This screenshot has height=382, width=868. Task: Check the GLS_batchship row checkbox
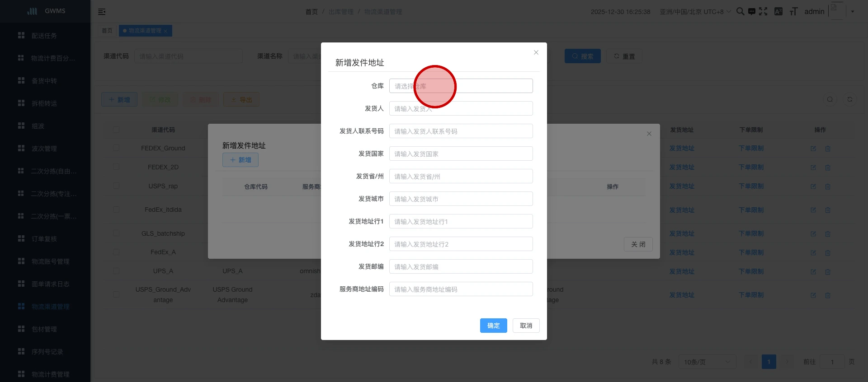[116, 233]
